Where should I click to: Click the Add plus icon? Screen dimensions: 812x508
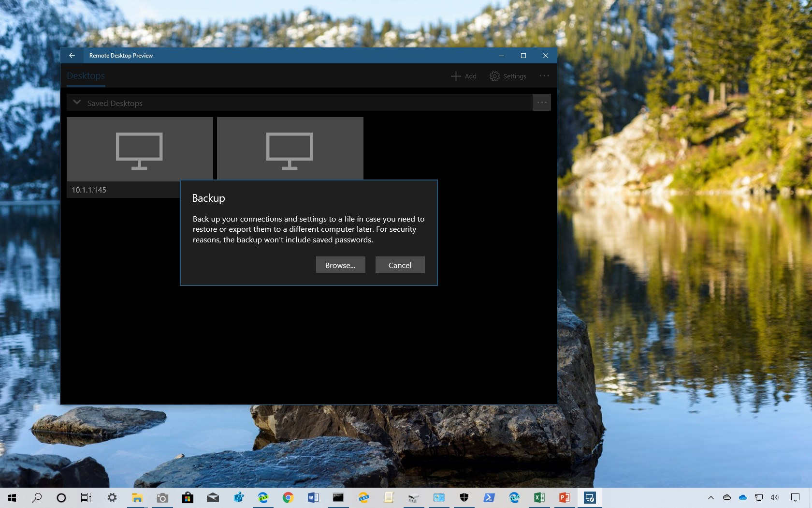456,76
